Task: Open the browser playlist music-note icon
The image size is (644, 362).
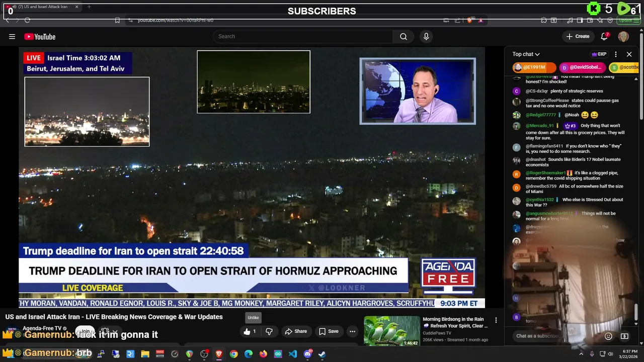Action: [x=570, y=20]
